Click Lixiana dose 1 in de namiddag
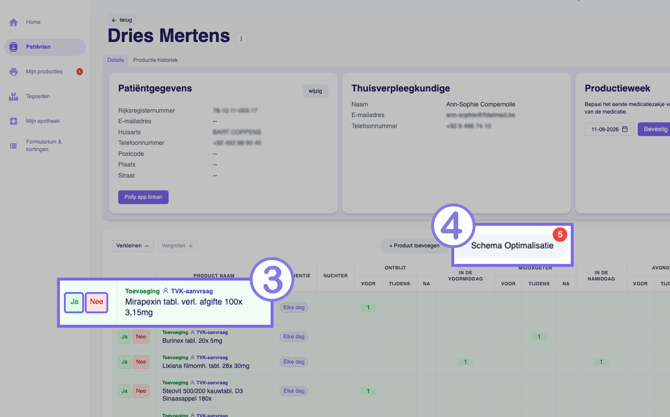 601,362
